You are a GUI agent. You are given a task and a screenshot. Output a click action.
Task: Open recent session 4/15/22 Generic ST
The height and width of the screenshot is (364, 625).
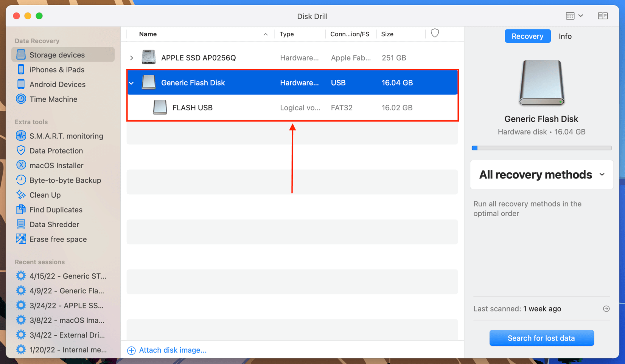pyautogui.click(x=67, y=276)
